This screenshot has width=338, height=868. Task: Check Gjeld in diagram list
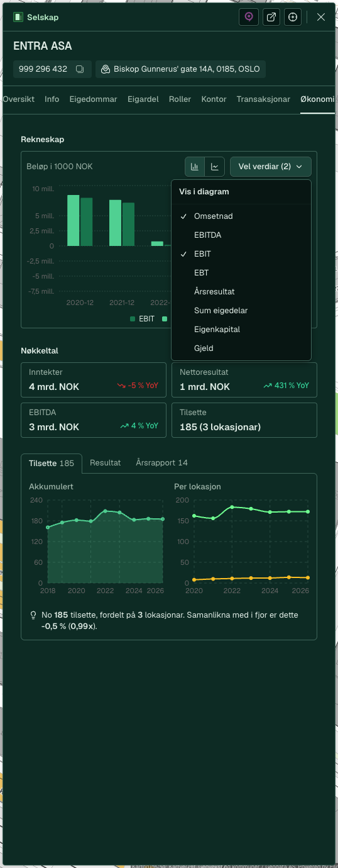tap(241, 348)
